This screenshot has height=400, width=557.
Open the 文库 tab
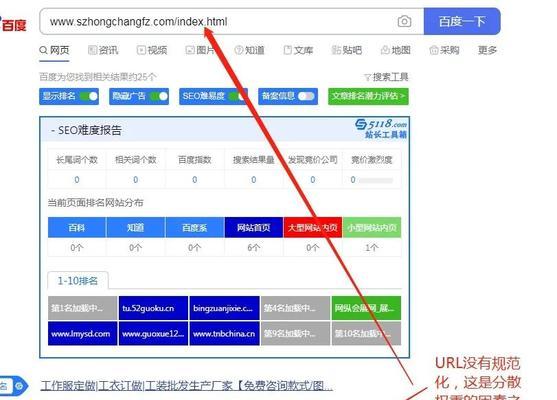(x=298, y=50)
